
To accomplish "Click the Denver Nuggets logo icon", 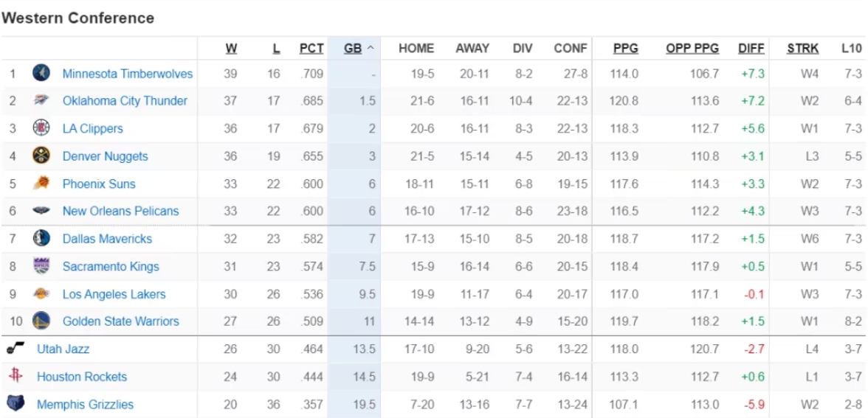I will [x=41, y=156].
